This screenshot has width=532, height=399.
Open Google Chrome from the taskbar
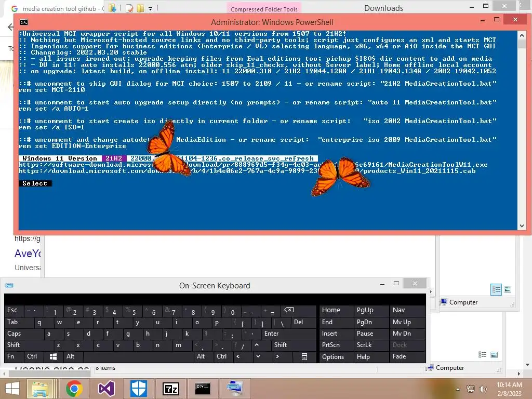coord(74,389)
